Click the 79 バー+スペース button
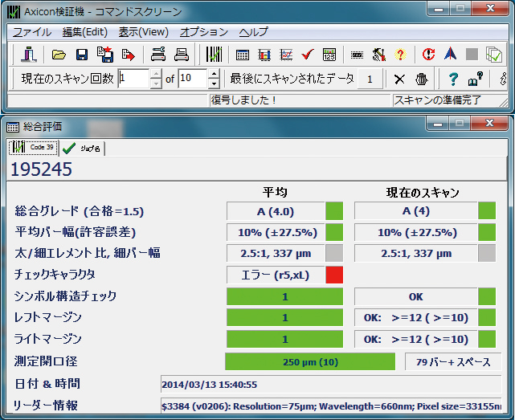 pyautogui.click(x=453, y=362)
